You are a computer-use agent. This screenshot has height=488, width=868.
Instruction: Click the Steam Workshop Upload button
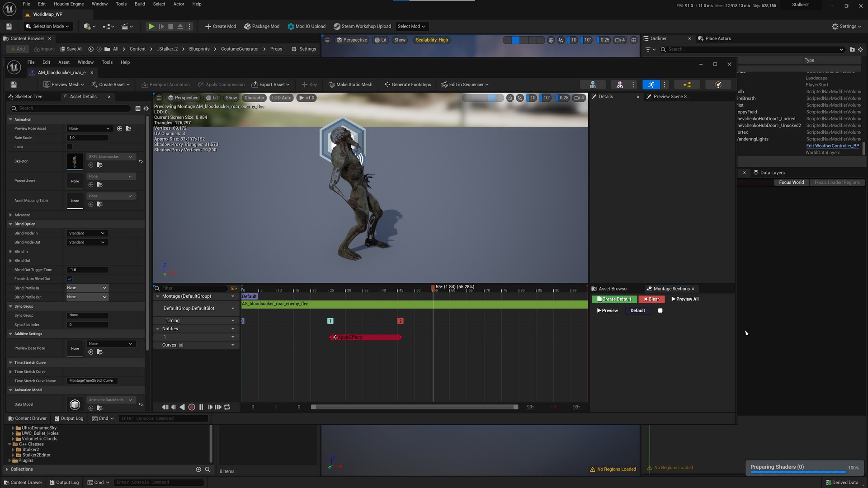point(362,27)
